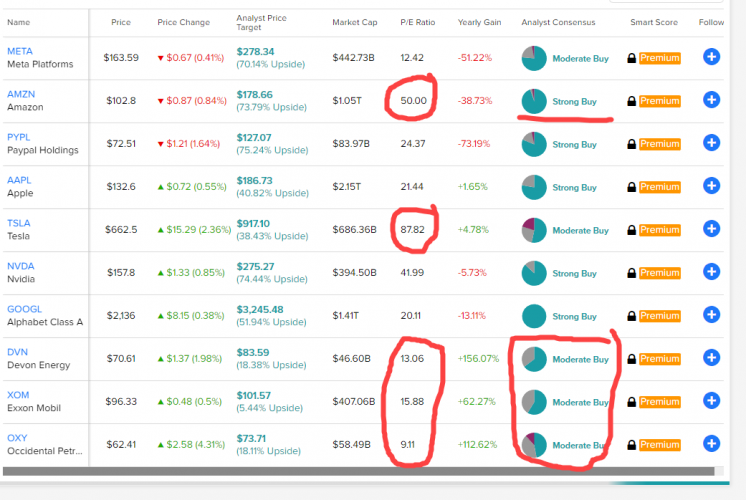Click Premium badge in Alphabet row
Image resolution: width=746 pixels, height=500 pixels.
pos(659,316)
